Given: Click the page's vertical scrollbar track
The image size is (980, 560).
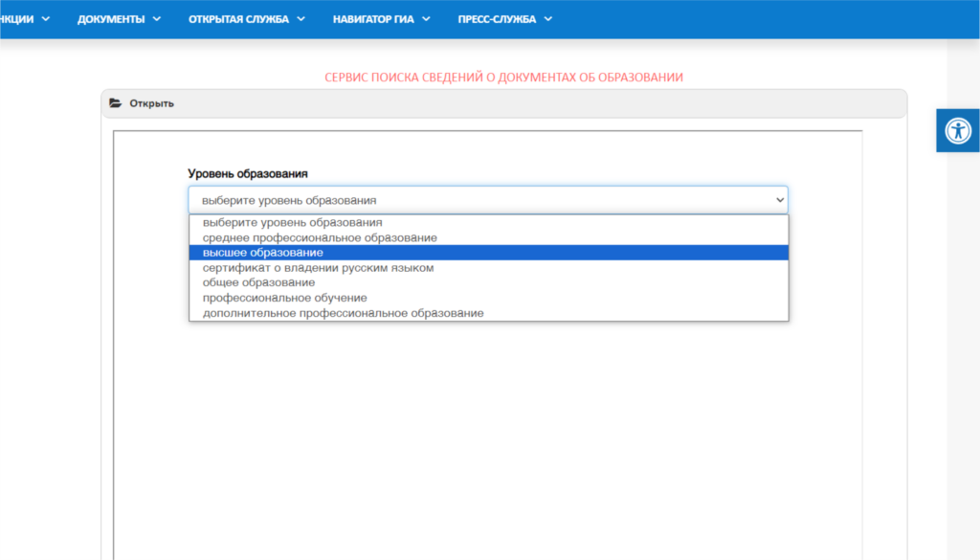Looking at the screenshot, I should pyautogui.click(x=963, y=335).
